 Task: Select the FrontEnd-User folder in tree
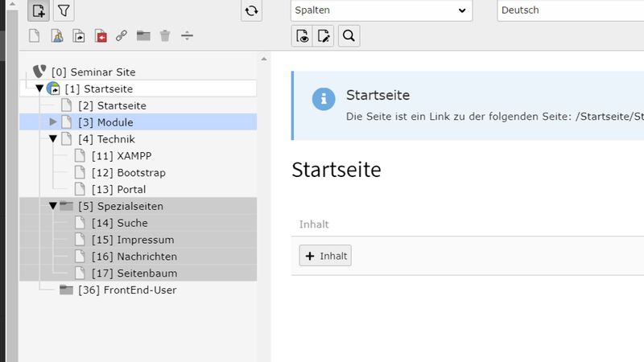[x=127, y=290]
